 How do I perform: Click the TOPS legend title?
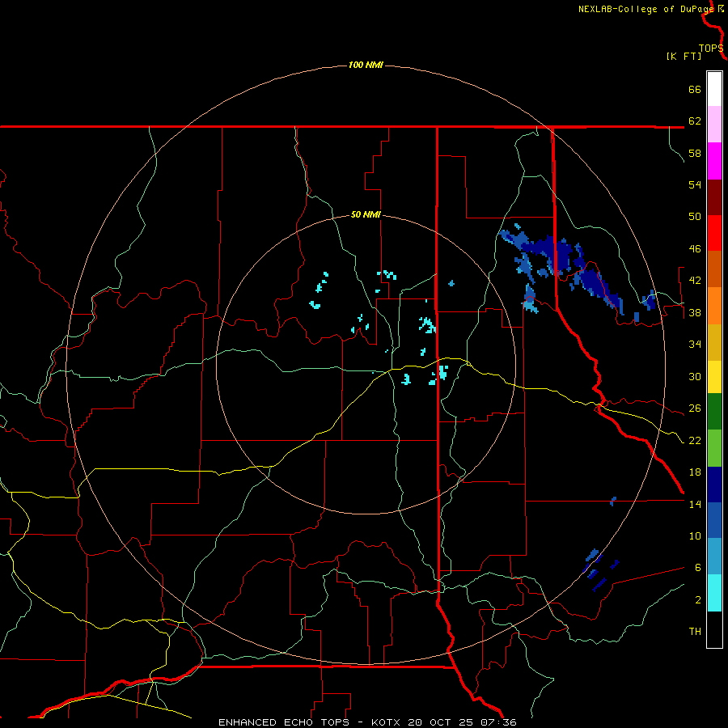click(711, 48)
